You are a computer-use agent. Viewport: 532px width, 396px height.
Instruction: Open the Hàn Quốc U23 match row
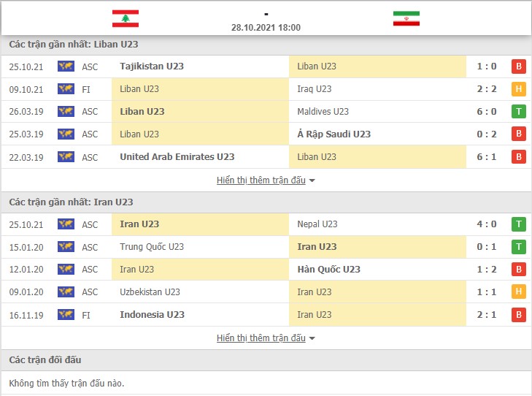click(266, 270)
